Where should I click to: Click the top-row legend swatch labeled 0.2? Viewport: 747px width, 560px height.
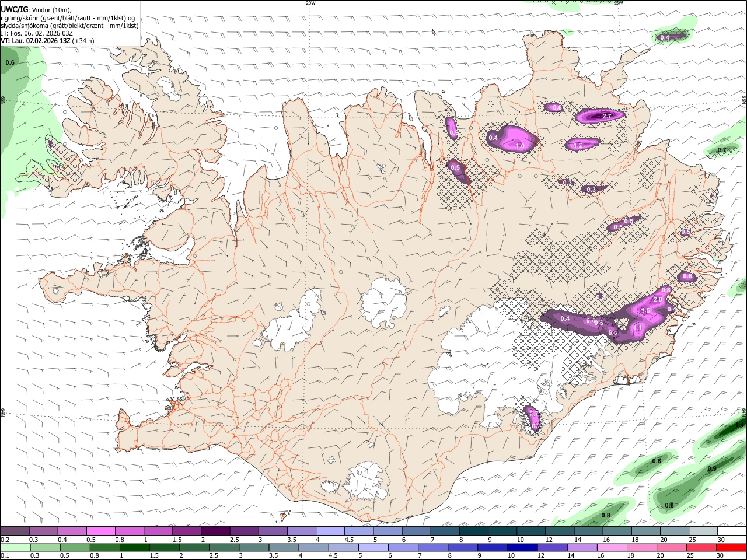tap(15, 531)
